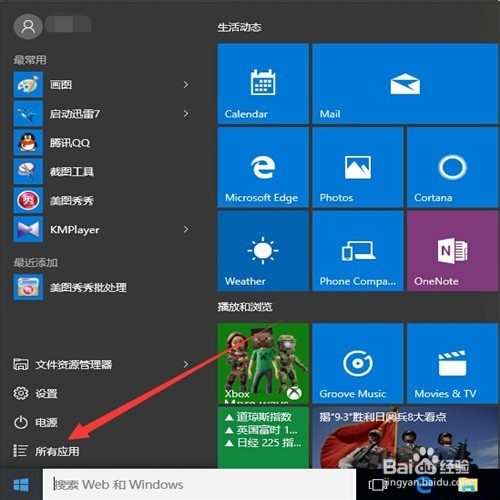Open the Xbox live tile

coord(263,363)
